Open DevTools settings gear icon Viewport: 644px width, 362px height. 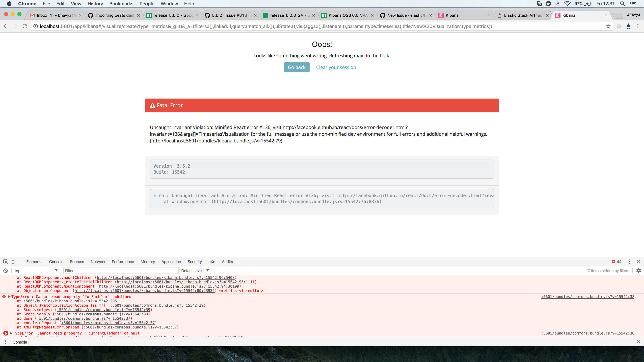pyautogui.click(x=639, y=270)
